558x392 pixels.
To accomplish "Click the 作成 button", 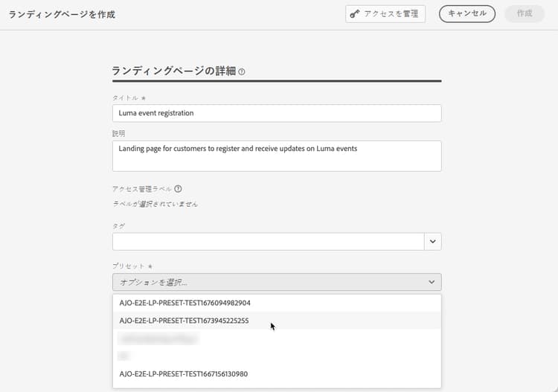I will coord(525,14).
